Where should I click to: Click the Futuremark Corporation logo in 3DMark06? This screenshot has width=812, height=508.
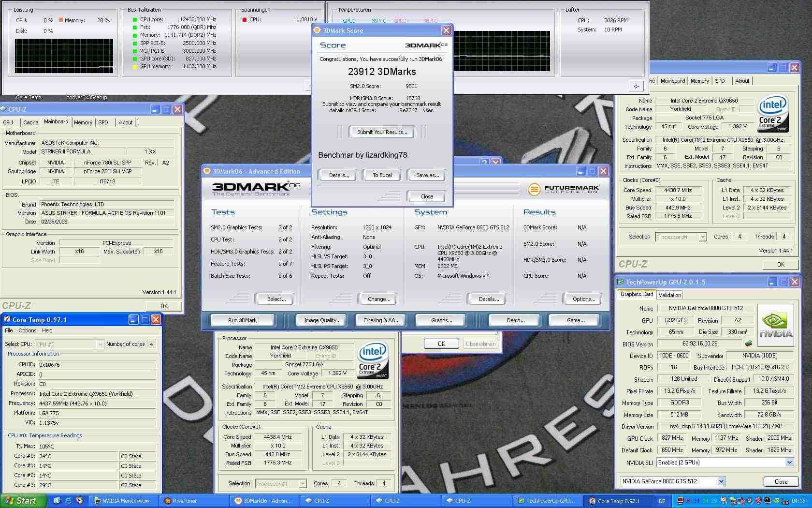click(x=564, y=189)
